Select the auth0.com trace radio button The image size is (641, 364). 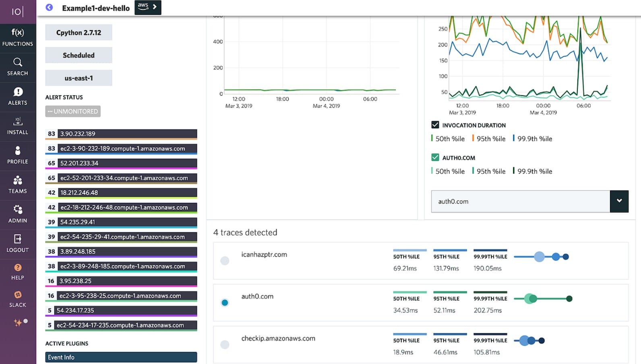tap(225, 302)
